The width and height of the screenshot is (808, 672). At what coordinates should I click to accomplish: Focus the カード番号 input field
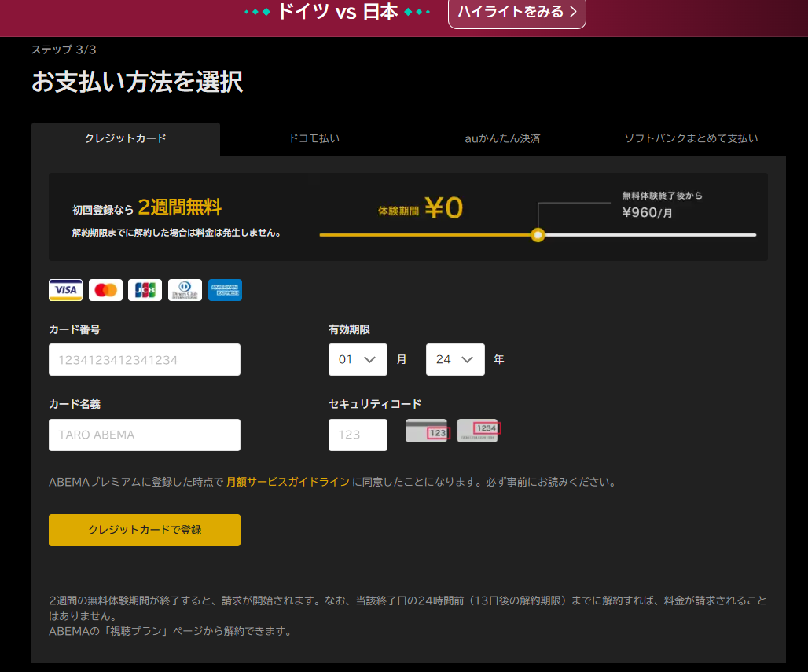(x=145, y=360)
